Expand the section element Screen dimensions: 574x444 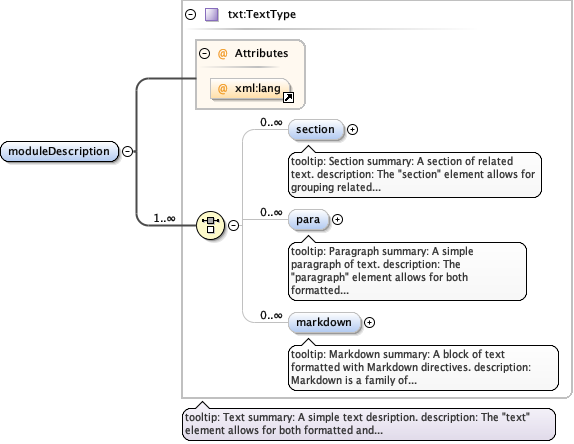click(x=352, y=130)
